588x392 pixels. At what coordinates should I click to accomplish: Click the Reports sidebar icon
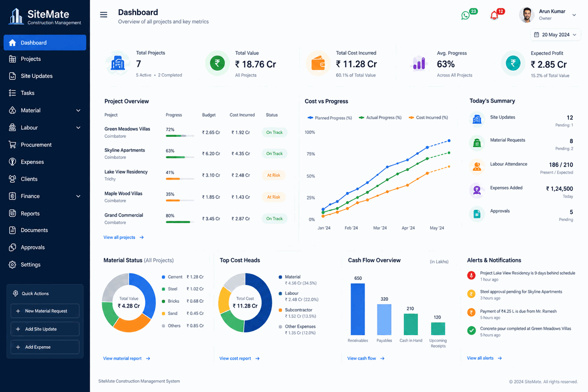[x=12, y=213]
